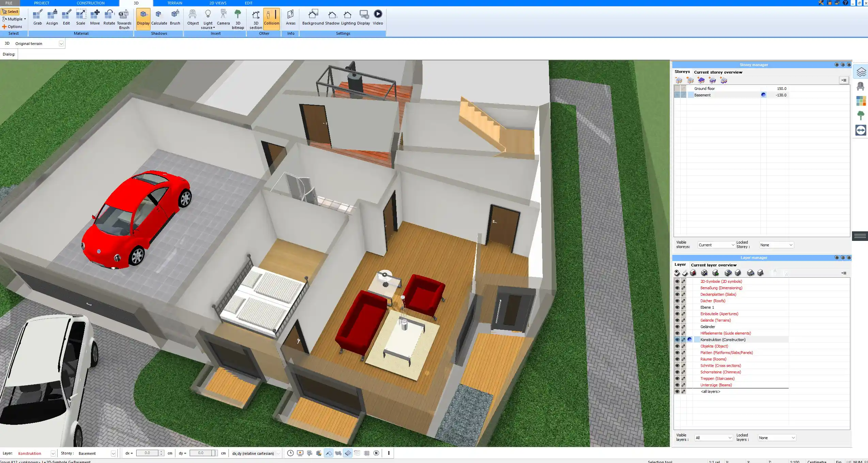Open the Original terrain dropdown
868x463 pixels.
pos(61,43)
